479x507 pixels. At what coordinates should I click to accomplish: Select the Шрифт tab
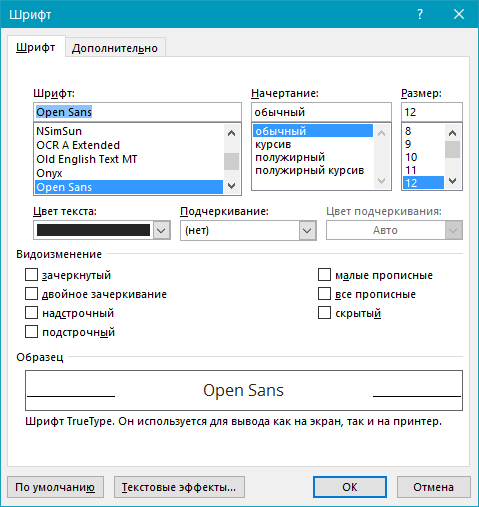point(36,47)
